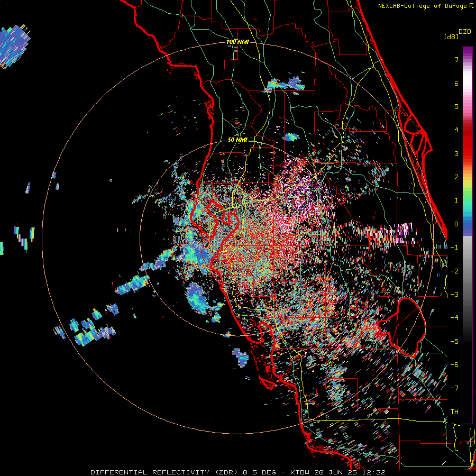Screen dimensions: 476x476
Task: Click the positive 6 dB scale label
Action: (456, 83)
